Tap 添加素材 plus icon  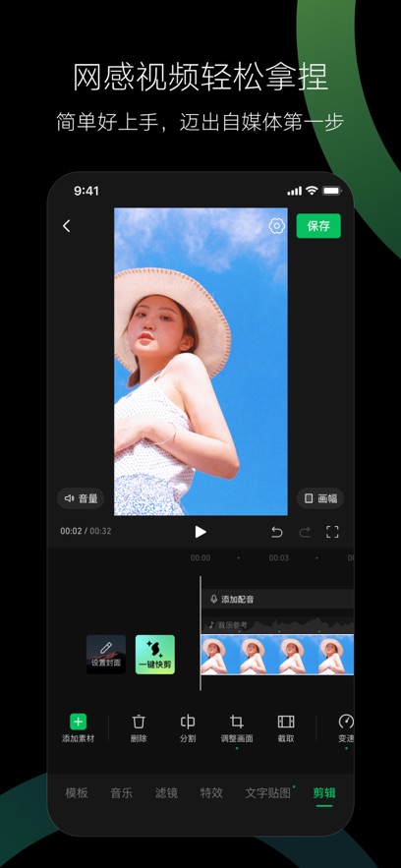(78, 722)
